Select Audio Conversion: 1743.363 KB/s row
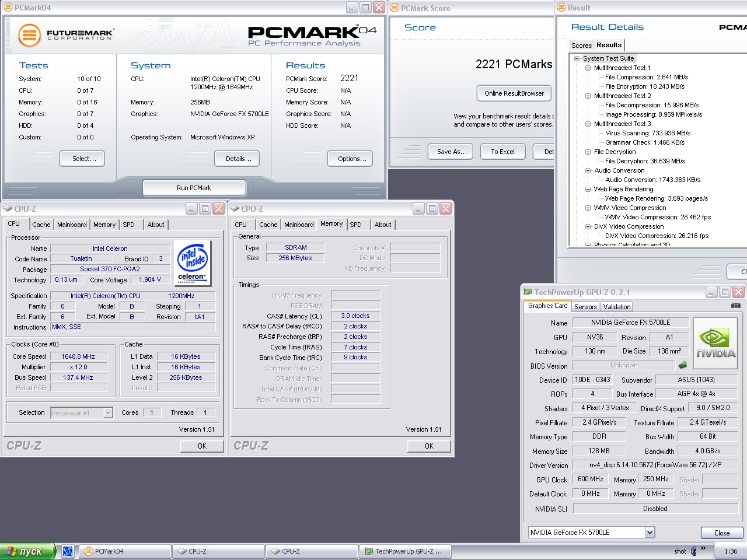This screenshot has width=747, height=560. click(x=652, y=180)
